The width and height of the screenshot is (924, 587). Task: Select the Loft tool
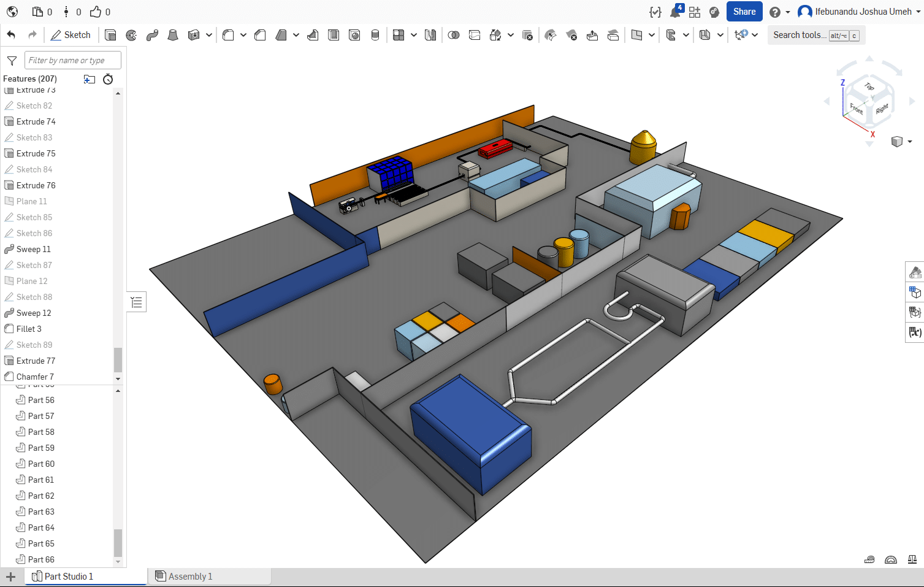[173, 35]
